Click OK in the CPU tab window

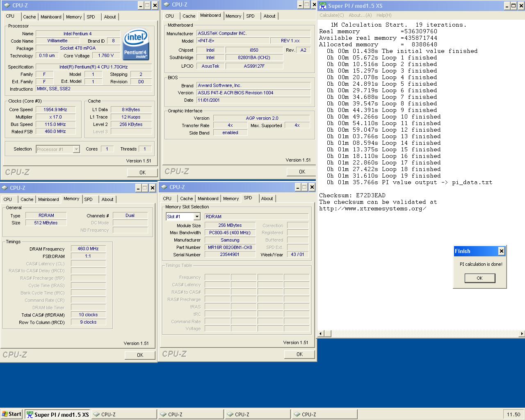142,172
